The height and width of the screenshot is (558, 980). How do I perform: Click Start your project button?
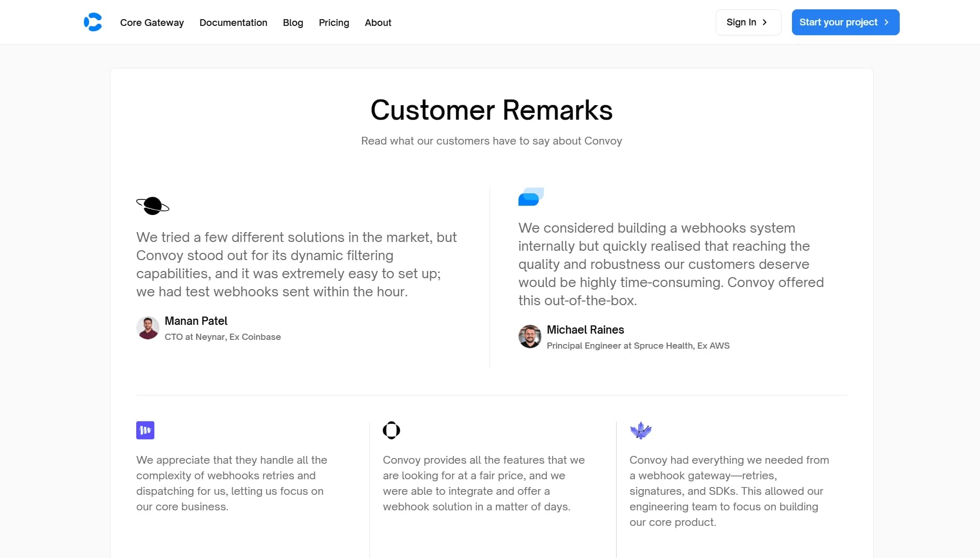845,22
